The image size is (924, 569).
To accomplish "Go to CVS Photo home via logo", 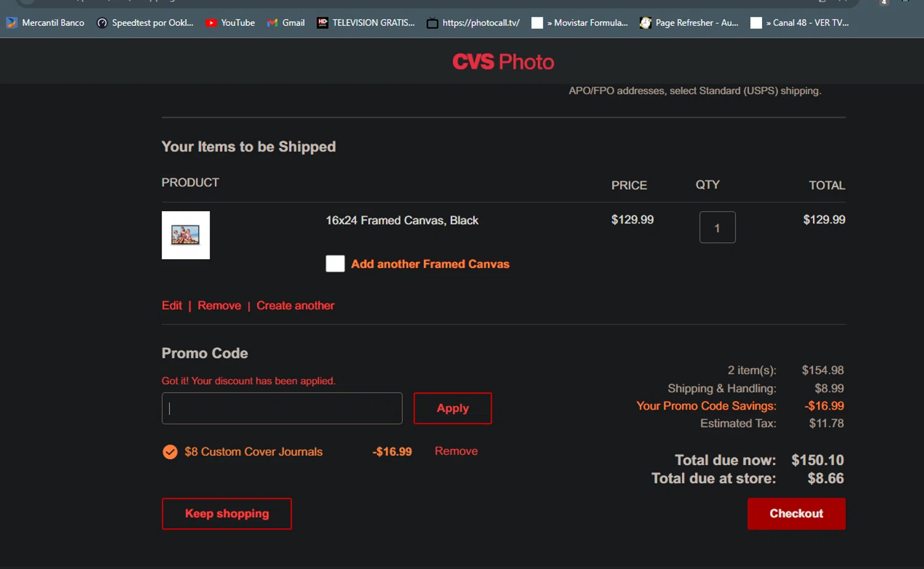I will [x=503, y=62].
